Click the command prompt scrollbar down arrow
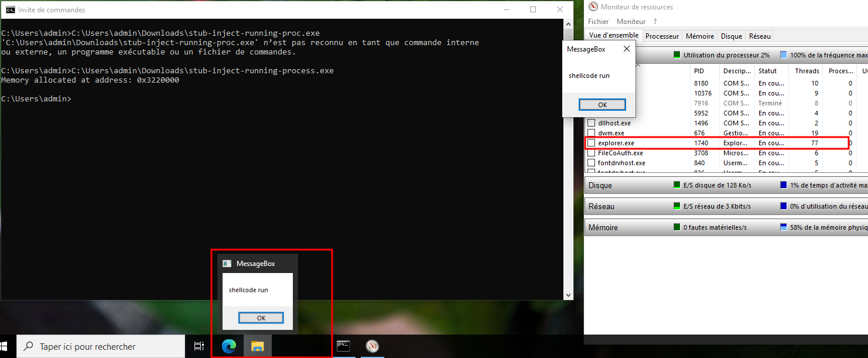 coord(568,295)
